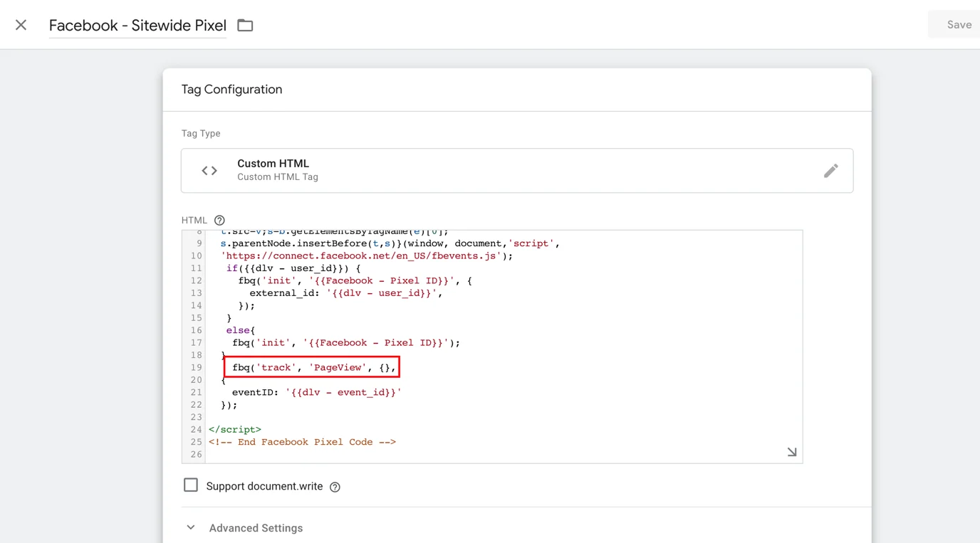The image size is (980, 543).
Task: Enable Support document.write checkbox
Action: [191, 485]
